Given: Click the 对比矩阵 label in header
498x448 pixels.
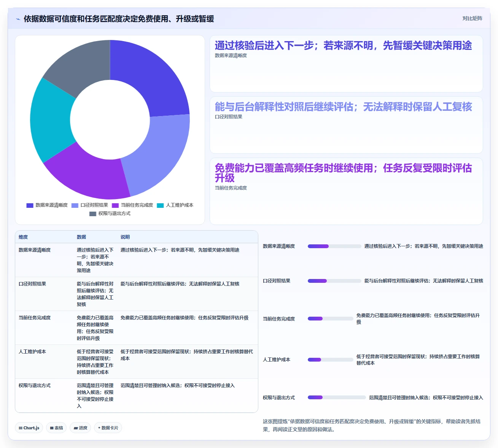Looking at the screenshot, I should [x=472, y=18].
